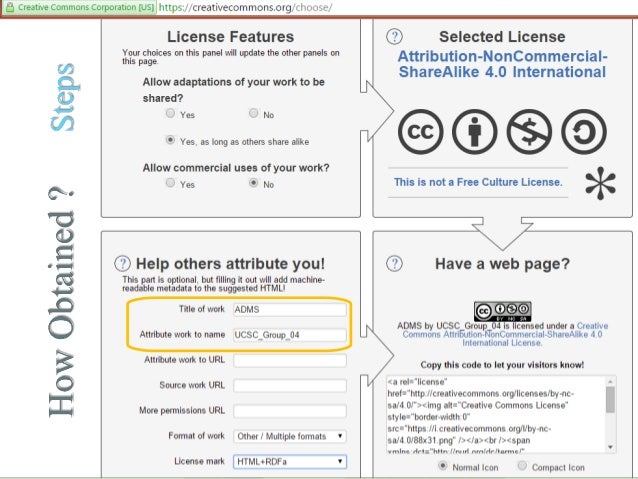This screenshot has height=479, width=638.
Task: Select Yes for allowing commercial uses
Action: [170, 183]
